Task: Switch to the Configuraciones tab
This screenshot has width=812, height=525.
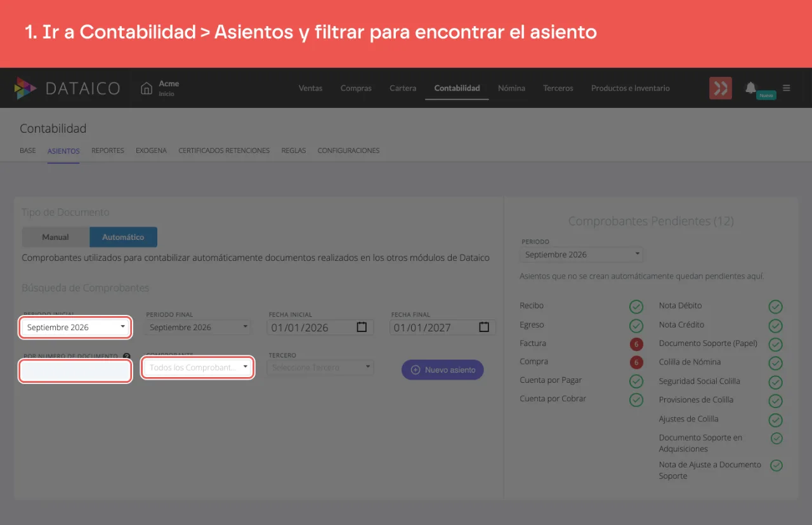Action: 348,151
